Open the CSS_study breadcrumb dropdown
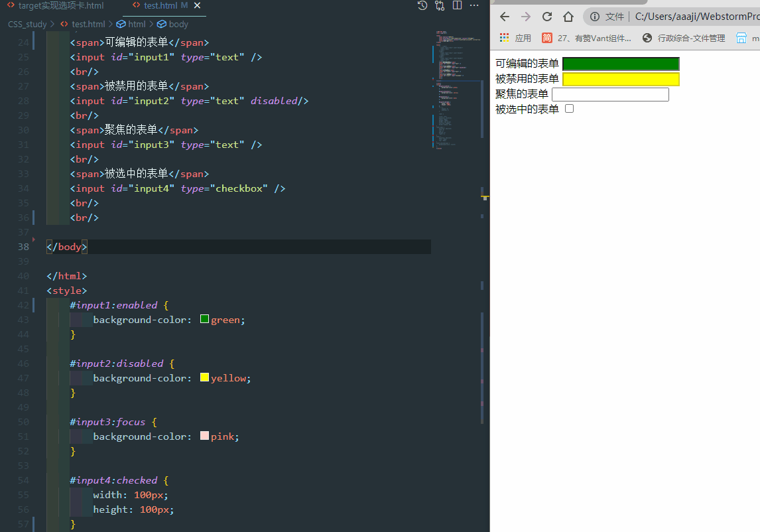Image resolution: width=760 pixels, height=532 pixels. [x=27, y=23]
